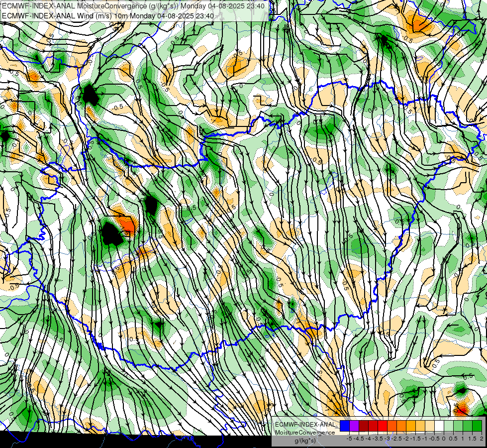Screen dimensions: 487x448
Task: Click the orange swatch between -2.5 and -2
Action: (x=401, y=426)
